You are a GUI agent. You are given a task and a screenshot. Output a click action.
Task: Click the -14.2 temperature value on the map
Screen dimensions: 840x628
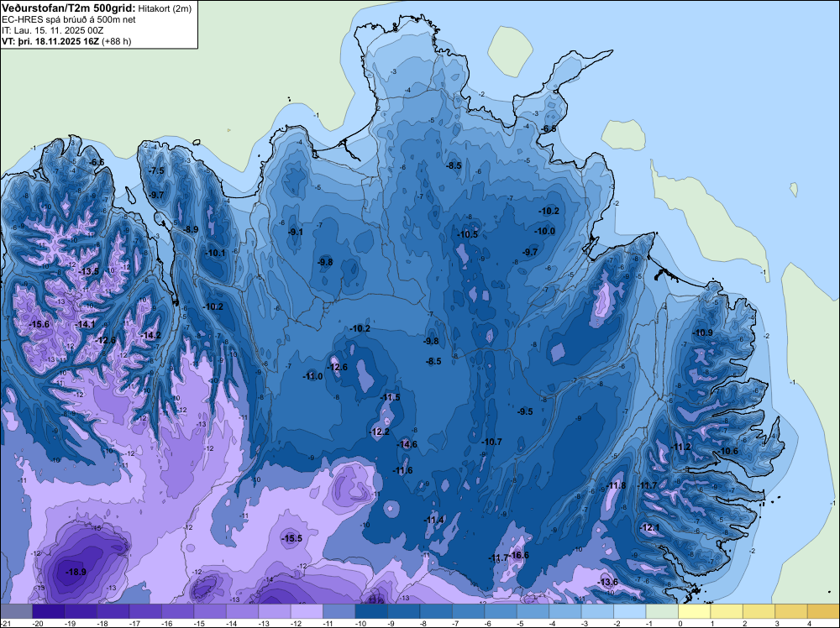[150, 335]
